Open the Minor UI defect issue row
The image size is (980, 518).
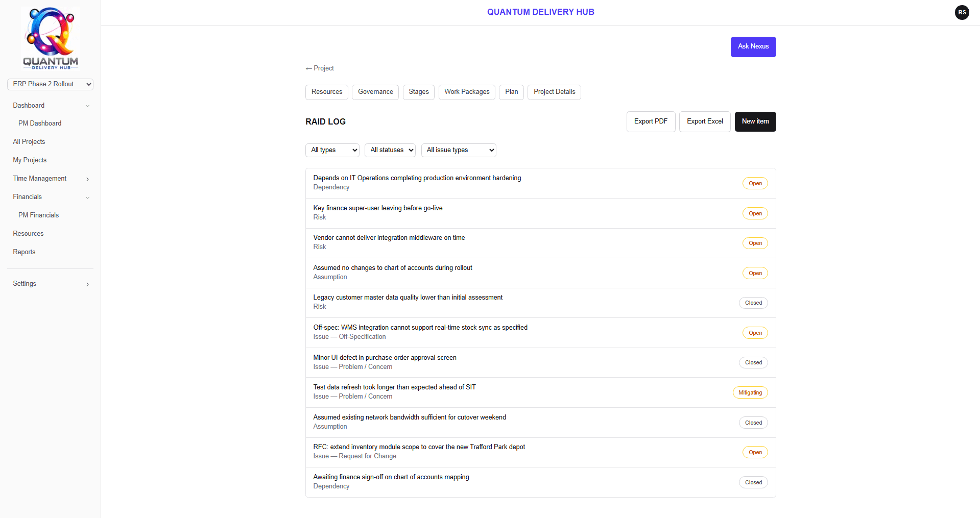(540, 362)
